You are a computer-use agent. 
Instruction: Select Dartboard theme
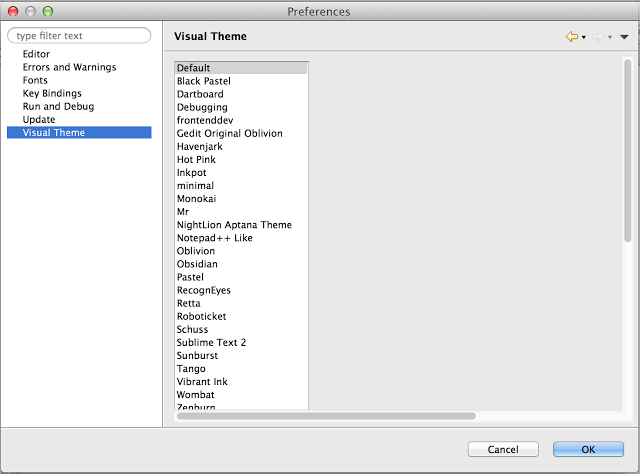click(x=200, y=94)
